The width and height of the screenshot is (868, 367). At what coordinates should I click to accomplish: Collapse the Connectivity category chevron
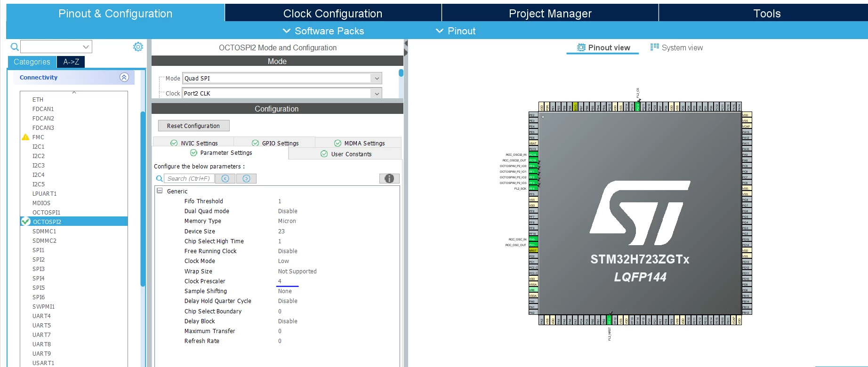click(124, 77)
